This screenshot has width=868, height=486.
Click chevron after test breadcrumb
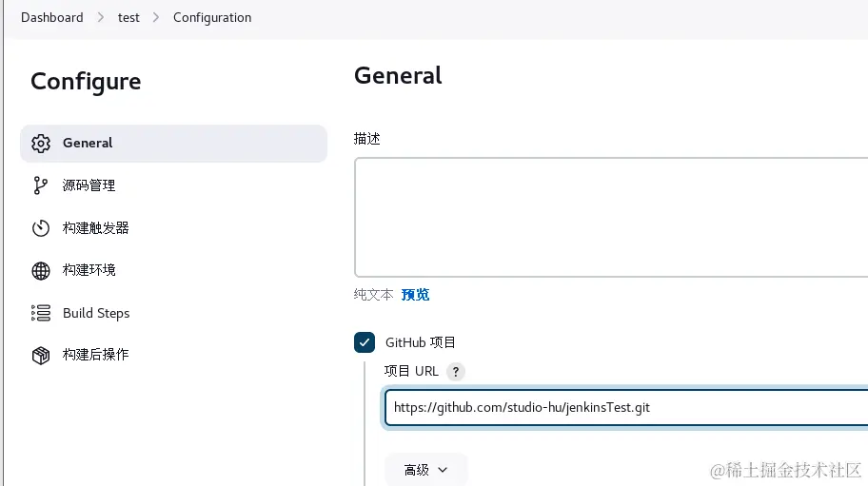156,17
